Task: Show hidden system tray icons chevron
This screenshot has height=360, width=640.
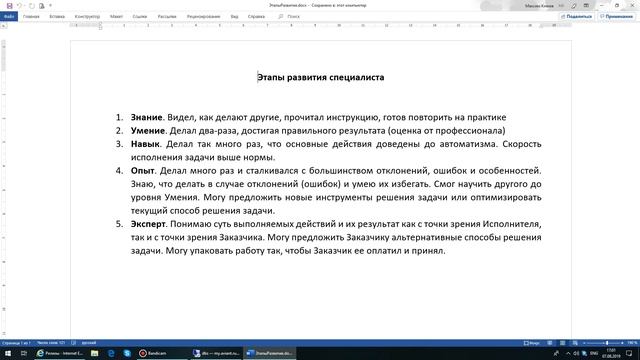Action: (x=568, y=353)
